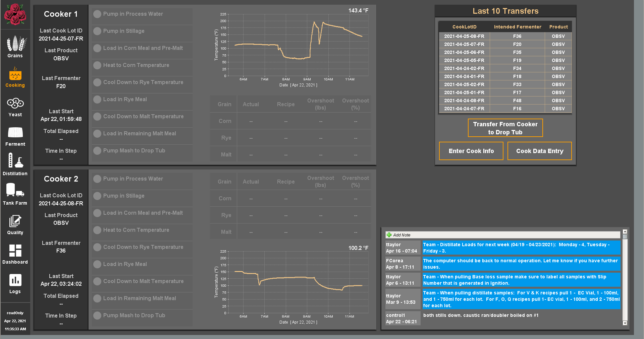Click the 100.2 °F reading
The image size is (644, 339).
(358, 248)
